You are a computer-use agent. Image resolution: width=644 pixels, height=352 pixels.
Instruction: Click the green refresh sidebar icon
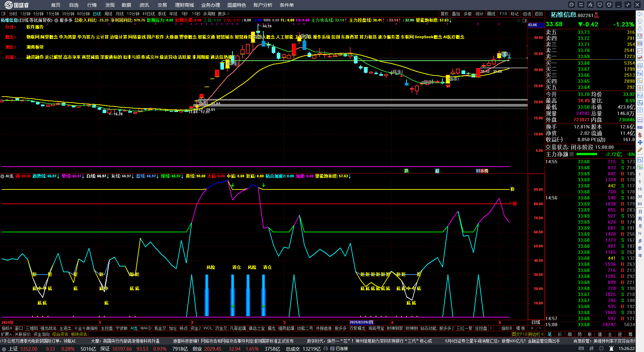click(640, 167)
